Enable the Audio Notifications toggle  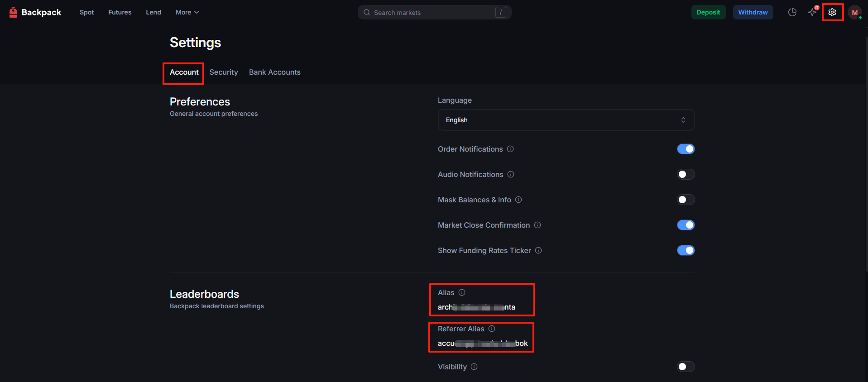click(x=686, y=174)
